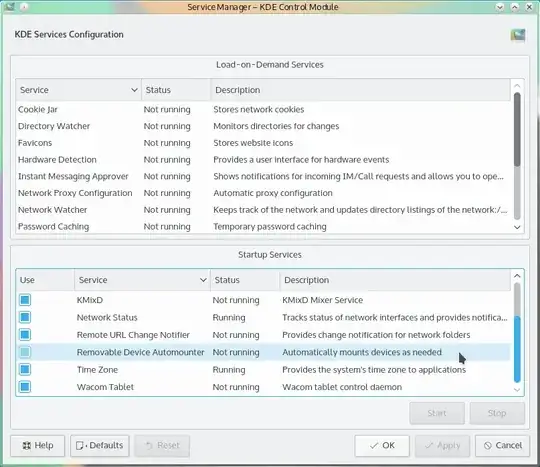Click scroll-down arrow of load-on-demand list
The width and height of the screenshot is (540, 467).
click(517, 227)
